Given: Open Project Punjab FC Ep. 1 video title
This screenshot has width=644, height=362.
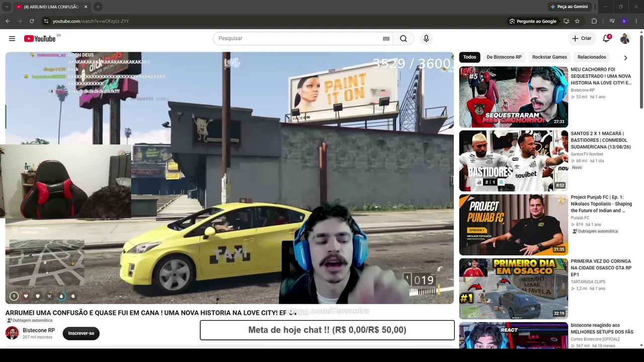Looking at the screenshot, I should [x=601, y=204].
